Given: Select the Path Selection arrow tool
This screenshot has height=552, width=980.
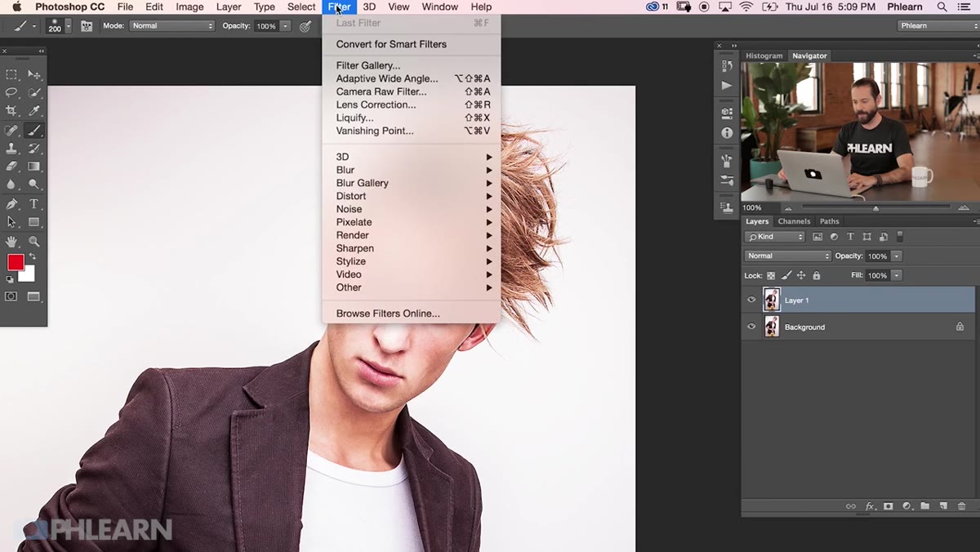Looking at the screenshot, I should (11, 222).
